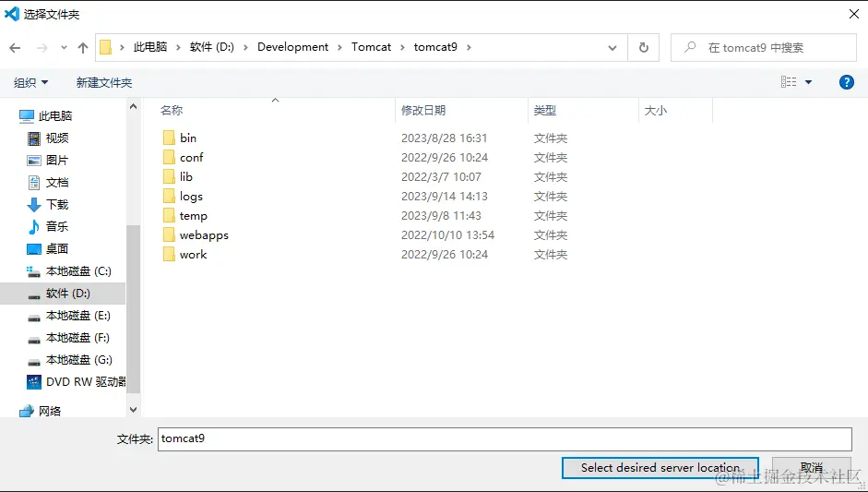Open the 组织 menu
Screen dimensions: 868x492
(x=31, y=82)
